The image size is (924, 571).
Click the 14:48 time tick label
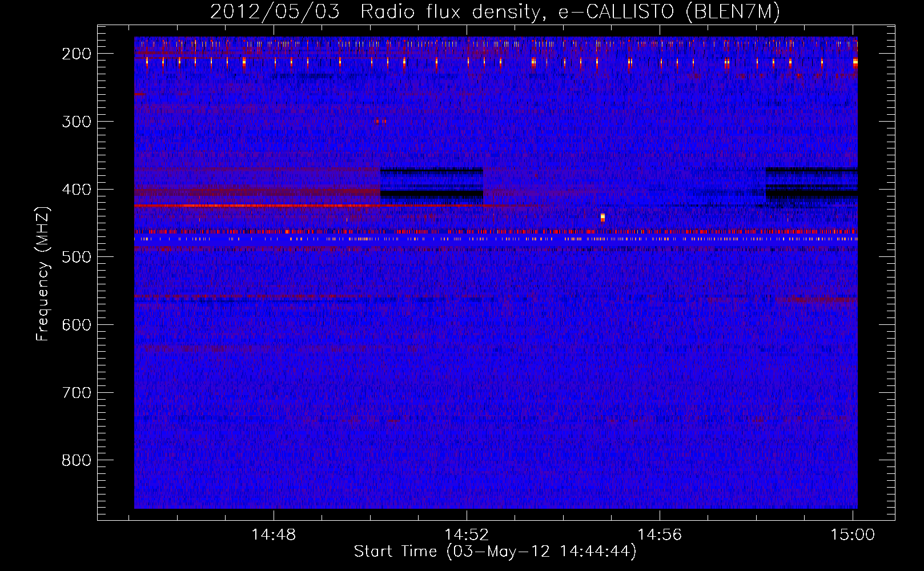[x=274, y=535]
